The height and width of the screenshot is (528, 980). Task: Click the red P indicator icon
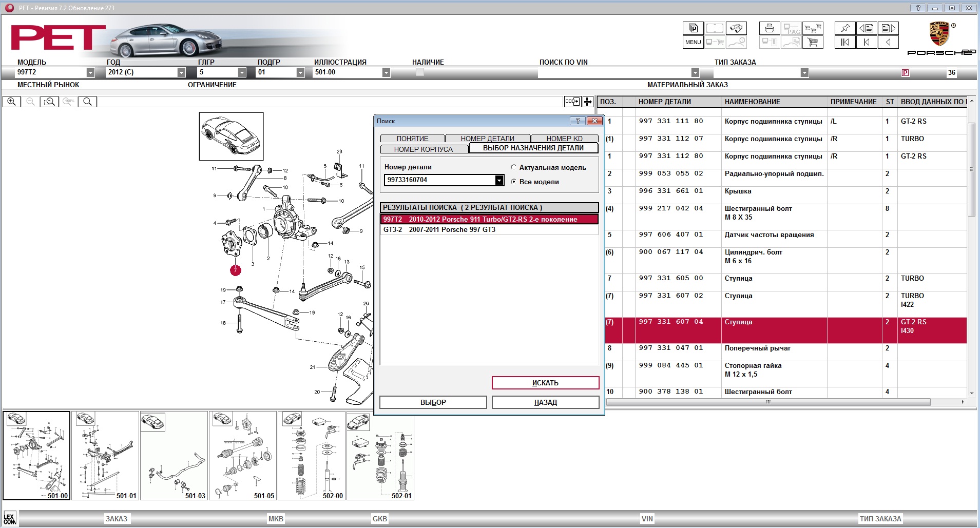(906, 72)
